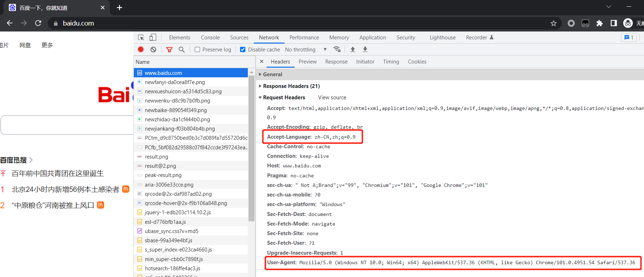
Task: Open the Response tab of the request
Action: [336, 62]
